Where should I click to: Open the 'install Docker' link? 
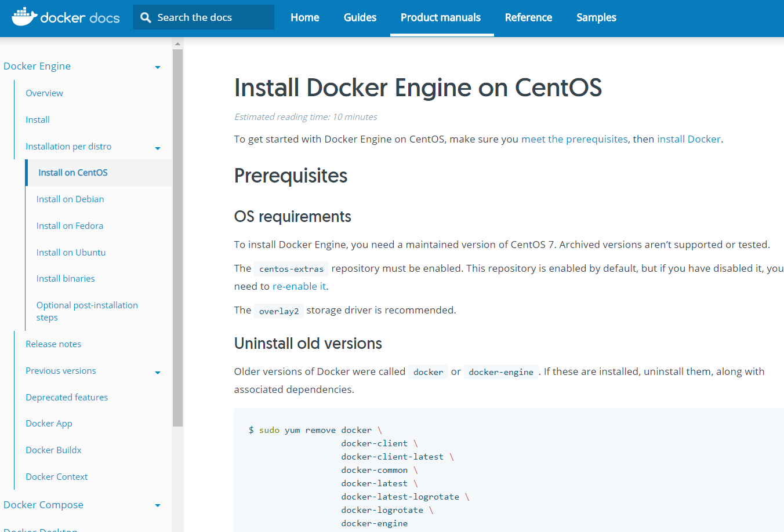pos(688,139)
